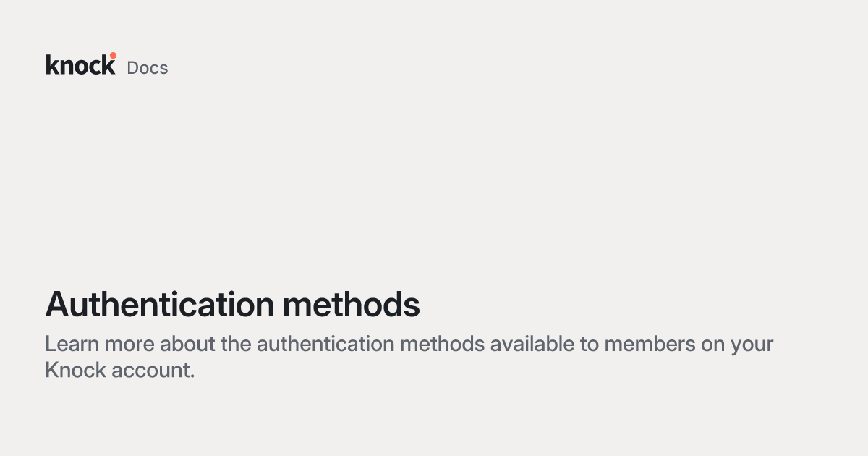Image resolution: width=868 pixels, height=456 pixels.
Task: Click the word "methods" in the title
Action: [352, 305]
